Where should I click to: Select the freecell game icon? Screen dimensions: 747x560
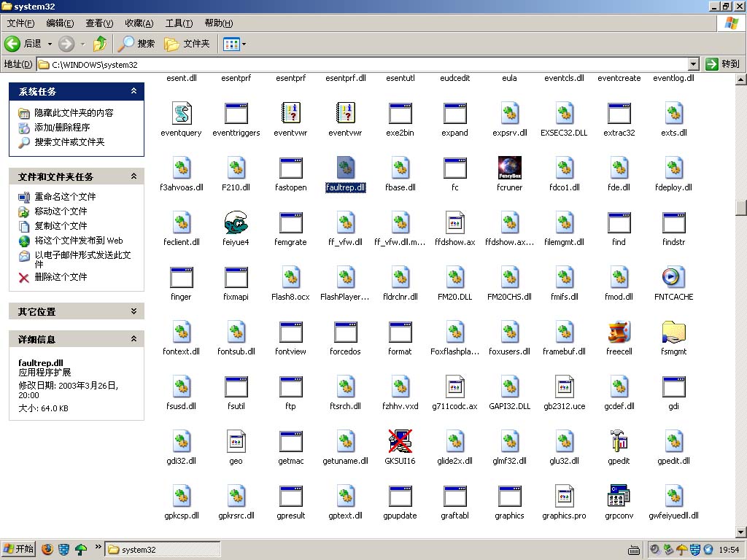(619, 332)
